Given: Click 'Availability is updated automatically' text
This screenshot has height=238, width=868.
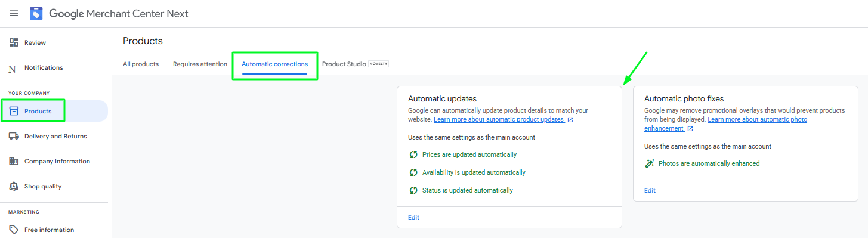Looking at the screenshot, I should pos(474,172).
